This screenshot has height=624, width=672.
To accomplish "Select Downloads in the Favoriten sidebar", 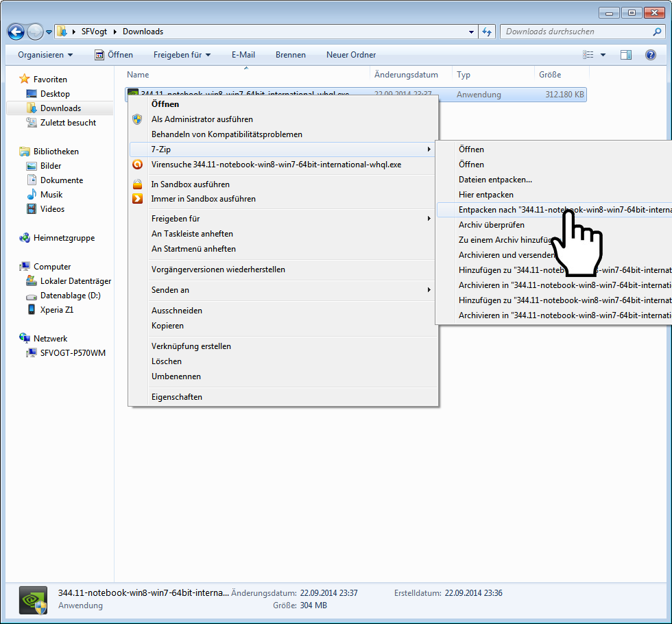I will click(60, 108).
